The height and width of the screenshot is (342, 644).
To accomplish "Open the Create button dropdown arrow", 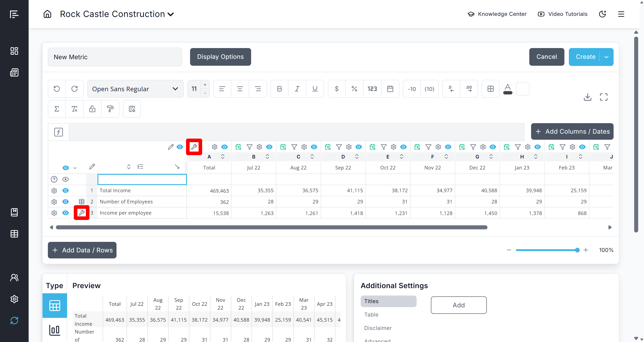I will click(x=606, y=57).
